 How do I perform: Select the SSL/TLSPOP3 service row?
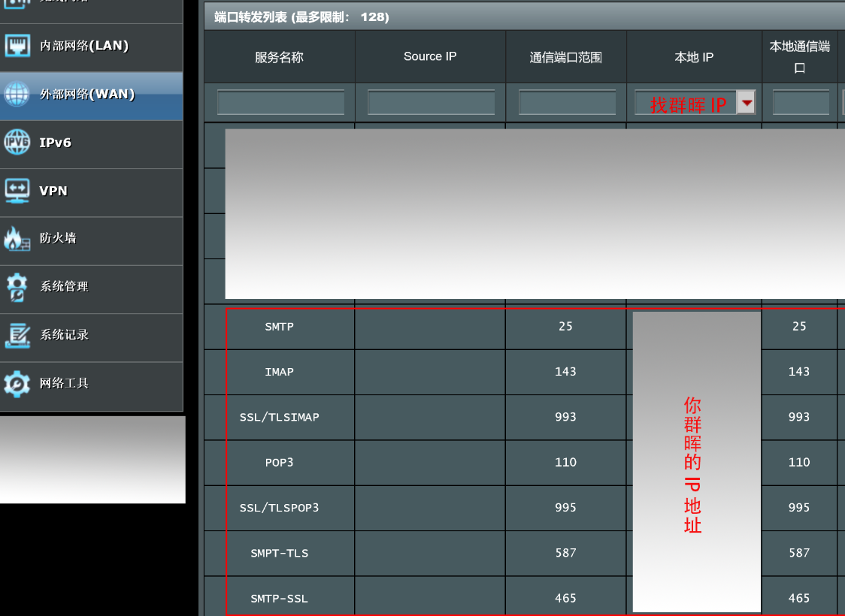(x=279, y=507)
